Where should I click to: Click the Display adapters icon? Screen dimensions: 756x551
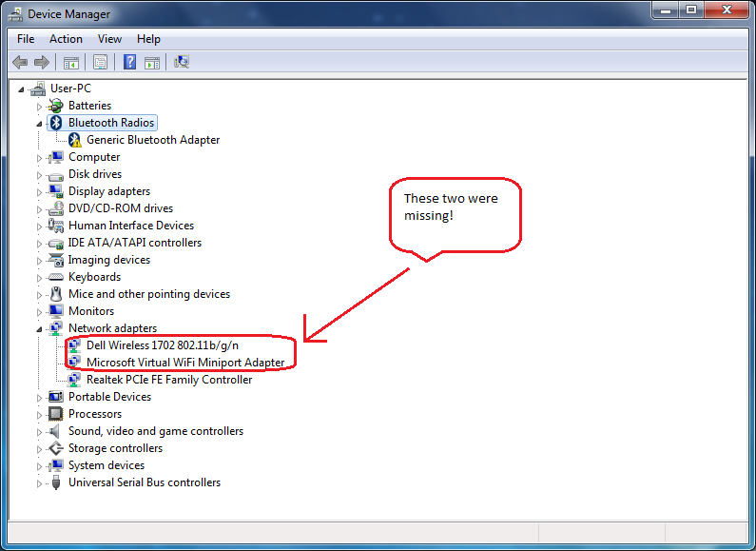coord(56,191)
